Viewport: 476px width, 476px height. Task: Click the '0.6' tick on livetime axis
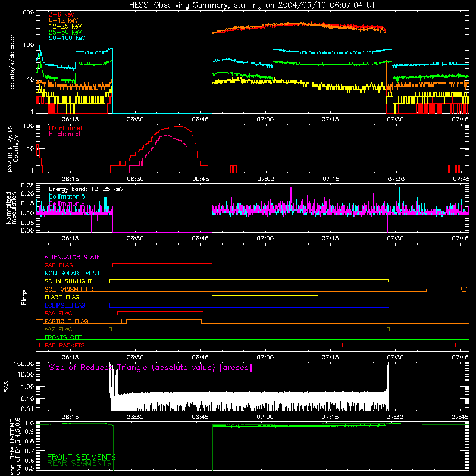click(29, 461)
